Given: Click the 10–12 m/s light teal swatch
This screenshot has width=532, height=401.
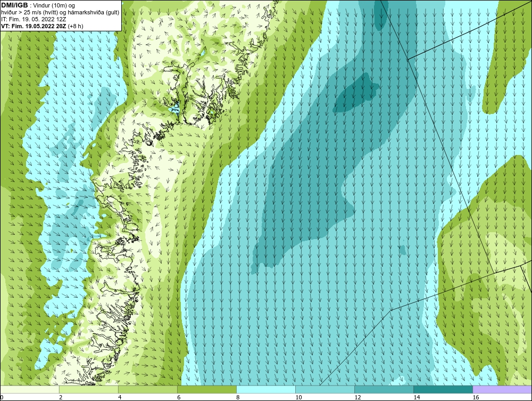Looking at the screenshot, I should (325, 389).
